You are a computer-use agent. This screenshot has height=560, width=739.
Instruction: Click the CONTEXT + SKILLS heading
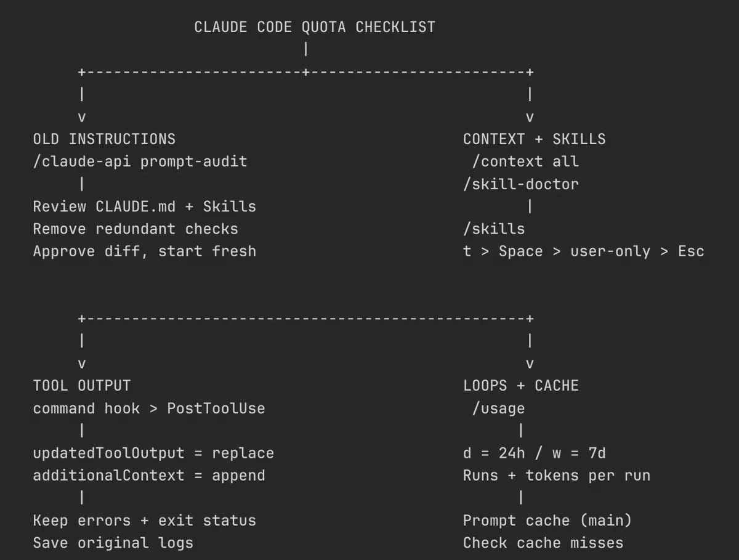[534, 139]
